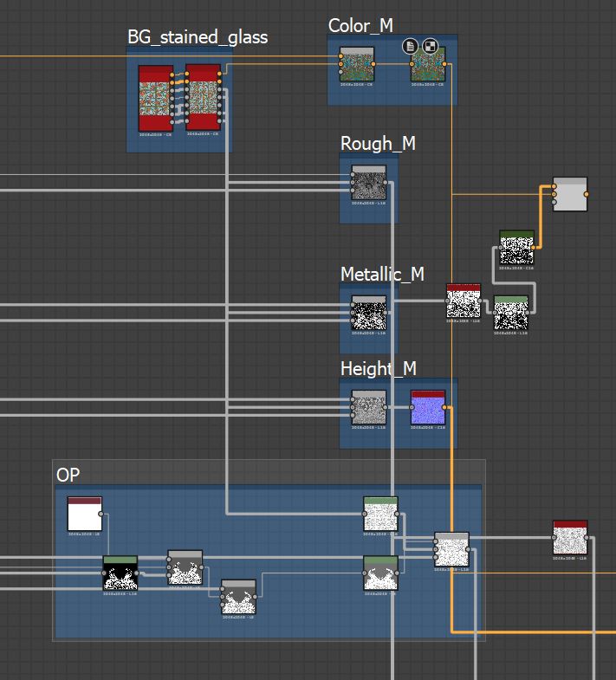The image size is (616, 680).
Task: Select the black green-header node in OP frame
Action: pyautogui.click(x=120, y=573)
